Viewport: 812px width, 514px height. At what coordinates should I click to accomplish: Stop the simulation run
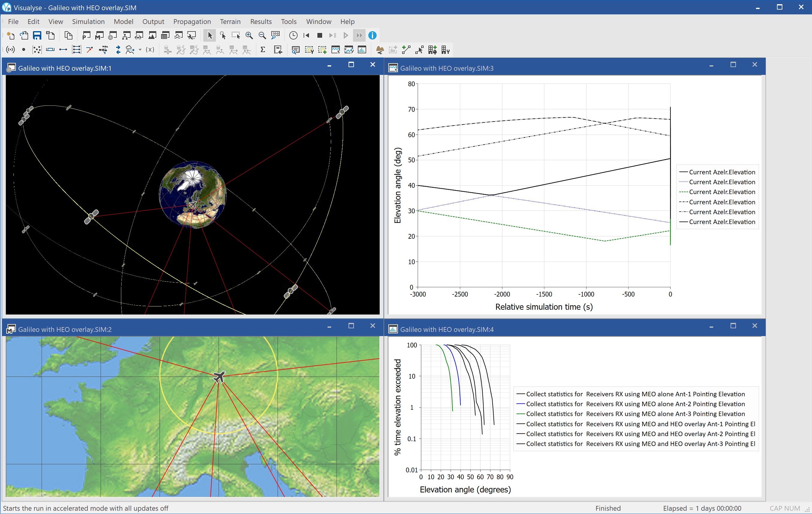click(x=320, y=35)
